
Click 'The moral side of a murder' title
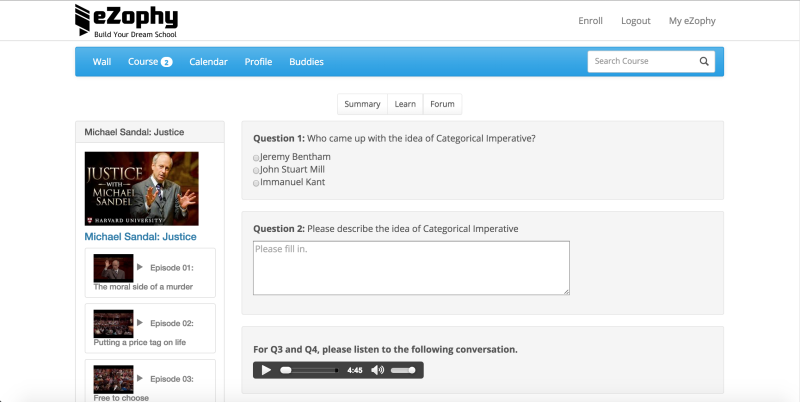click(143, 287)
